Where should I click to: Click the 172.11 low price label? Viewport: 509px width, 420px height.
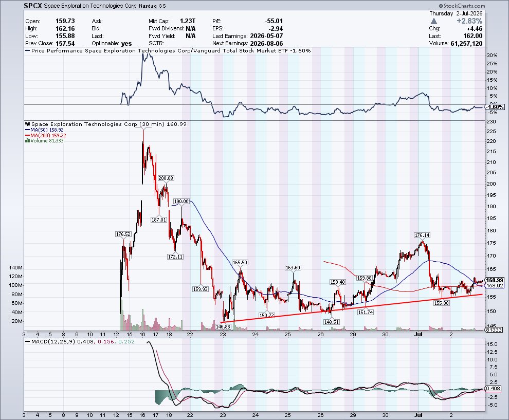(x=175, y=257)
